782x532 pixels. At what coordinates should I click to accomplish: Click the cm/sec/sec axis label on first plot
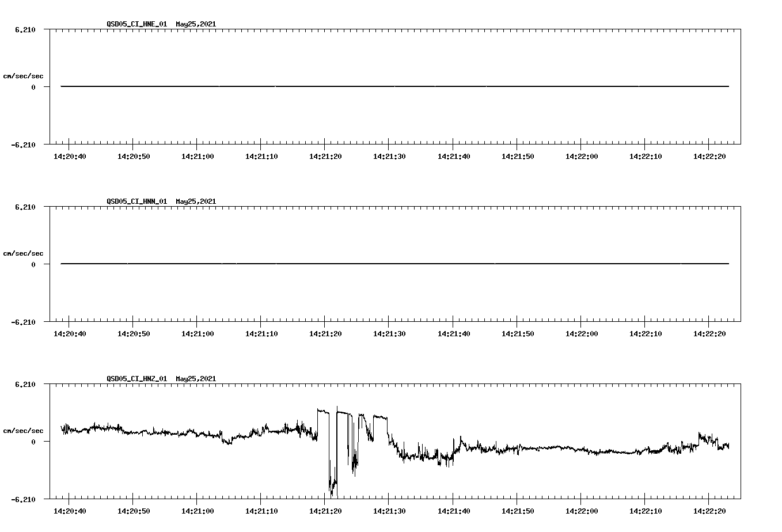[24, 75]
